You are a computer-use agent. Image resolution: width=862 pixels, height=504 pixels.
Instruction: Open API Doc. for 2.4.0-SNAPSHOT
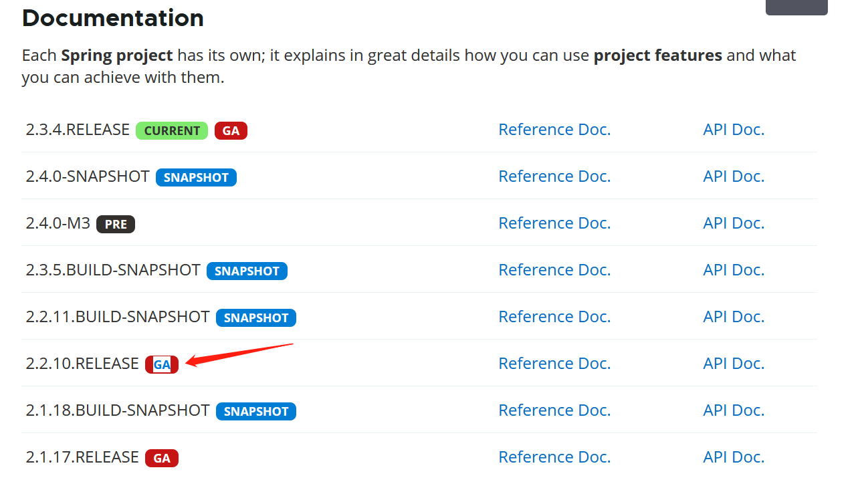click(x=733, y=176)
